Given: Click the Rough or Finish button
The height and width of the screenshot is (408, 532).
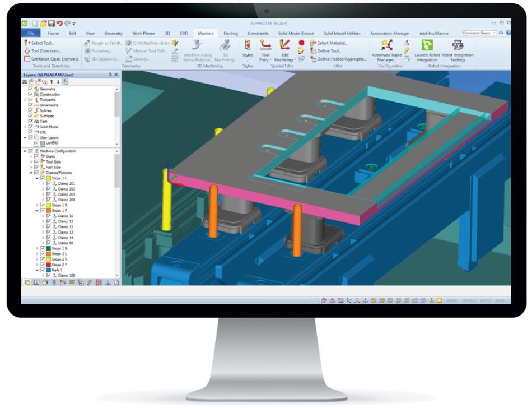Looking at the screenshot, I should (x=104, y=43).
